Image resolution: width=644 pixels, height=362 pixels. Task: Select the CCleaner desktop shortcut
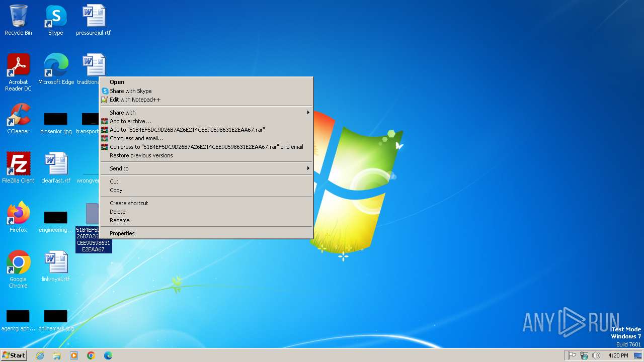coord(18,119)
